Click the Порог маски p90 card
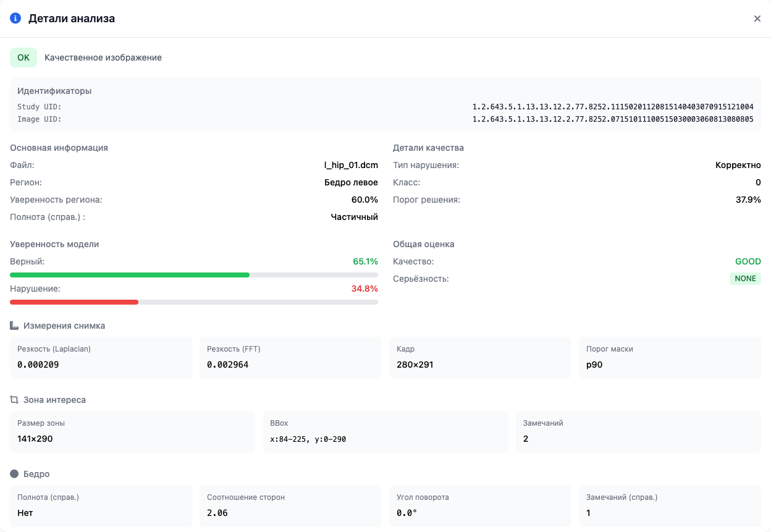The width and height of the screenshot is (771, 532). (x=670, y=358)
